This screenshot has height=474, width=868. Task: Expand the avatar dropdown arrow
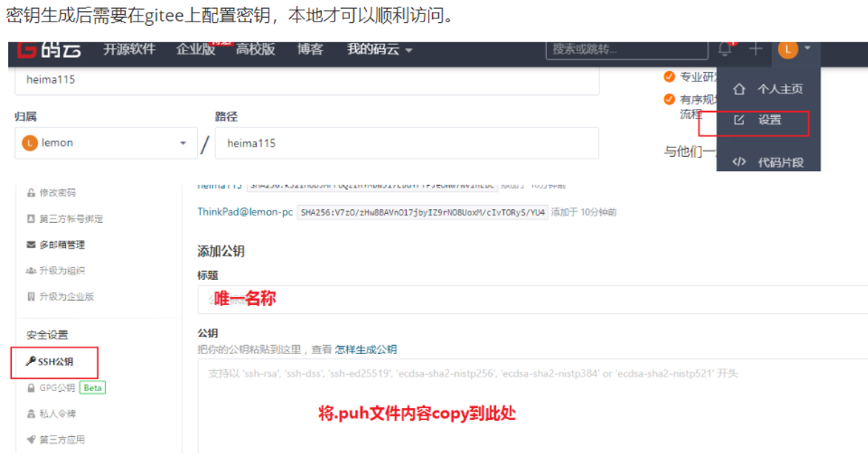pyautogui.click(x=807, y=48)
